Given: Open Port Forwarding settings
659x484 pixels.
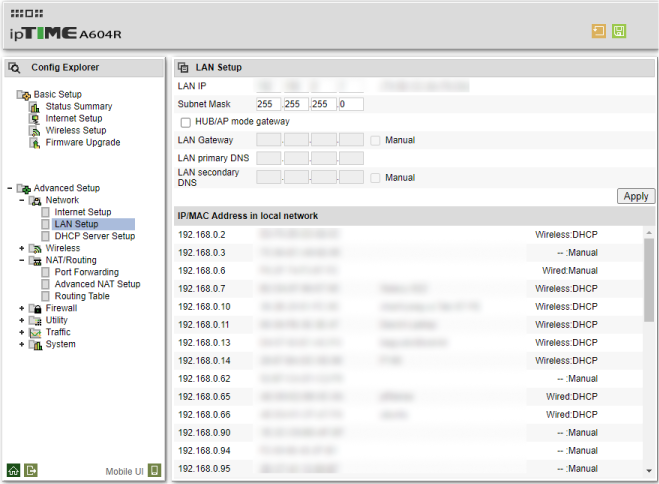Looking at the screenshot, I should (x=86, y=272).
